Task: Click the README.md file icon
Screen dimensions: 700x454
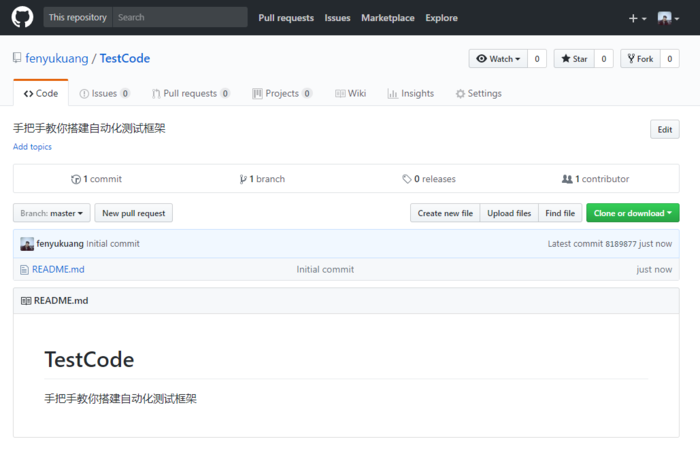Action: (25, 269)
